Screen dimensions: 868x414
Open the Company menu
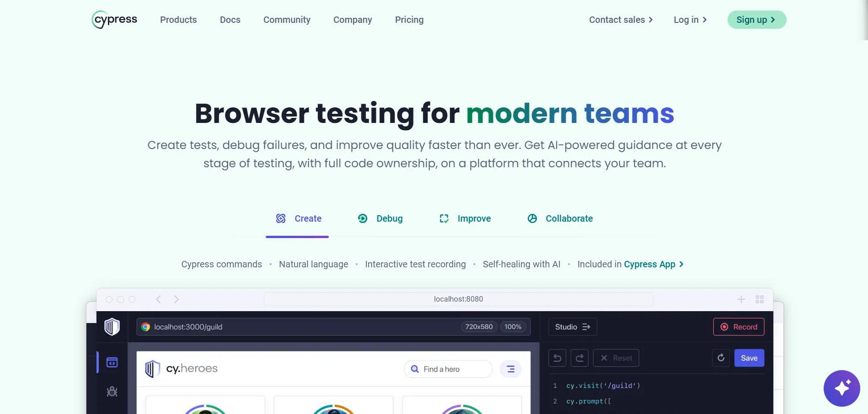(353, 20)
